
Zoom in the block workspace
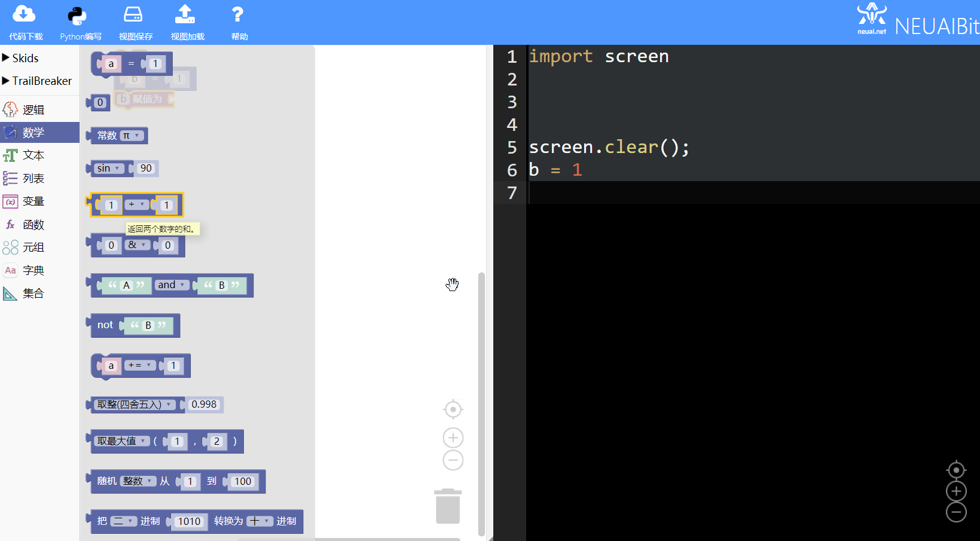coord(453,438)
